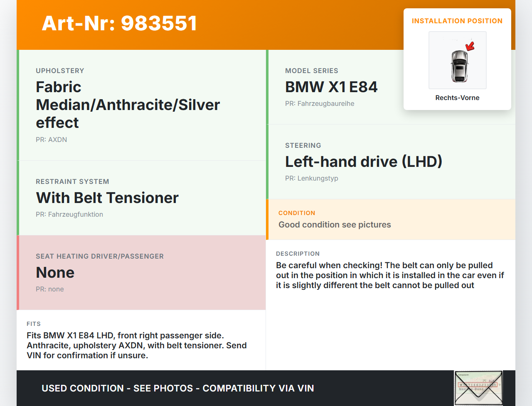The height and width of the screenshot is (406, 532).
Task: Click the FITS label
Action: pyautogui.click(x=34, y=324)
